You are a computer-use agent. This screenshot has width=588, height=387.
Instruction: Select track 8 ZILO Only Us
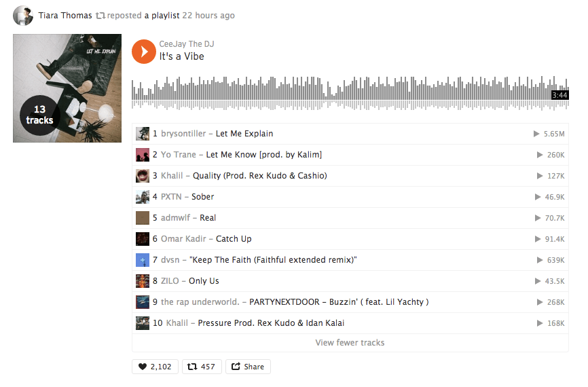350,281
